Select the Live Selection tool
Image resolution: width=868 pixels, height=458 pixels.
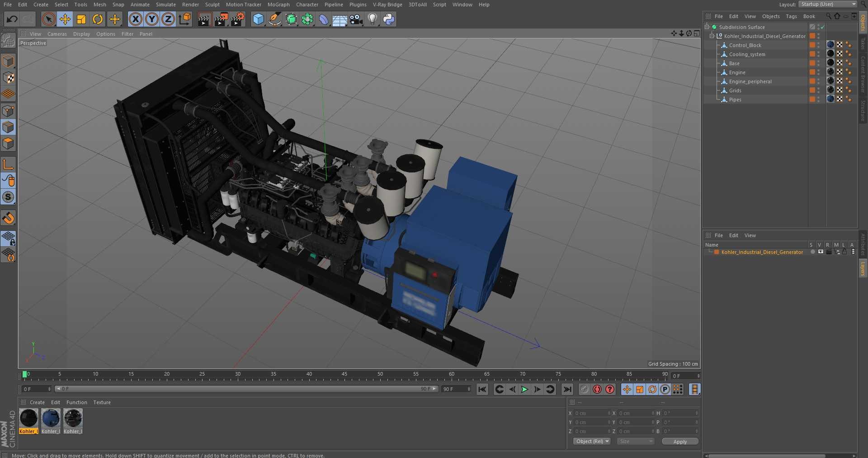tap(48, 19)
